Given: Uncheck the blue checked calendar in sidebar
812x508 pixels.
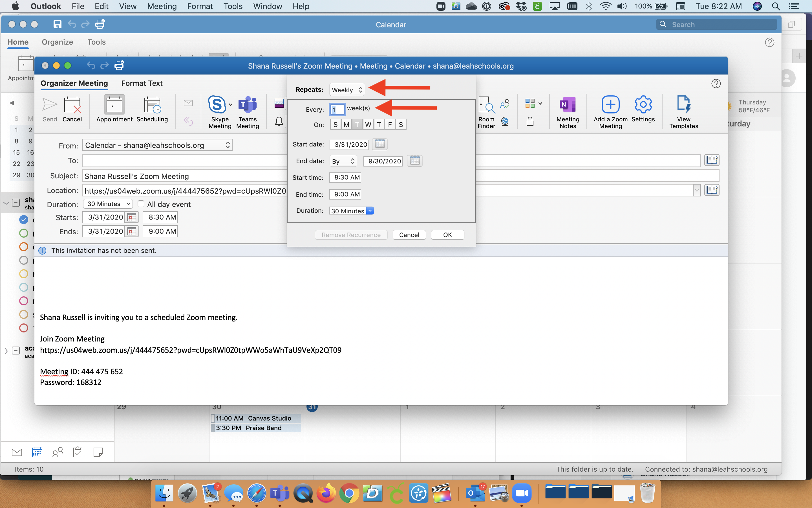Looking at the screenshot, I should (23, 220).
